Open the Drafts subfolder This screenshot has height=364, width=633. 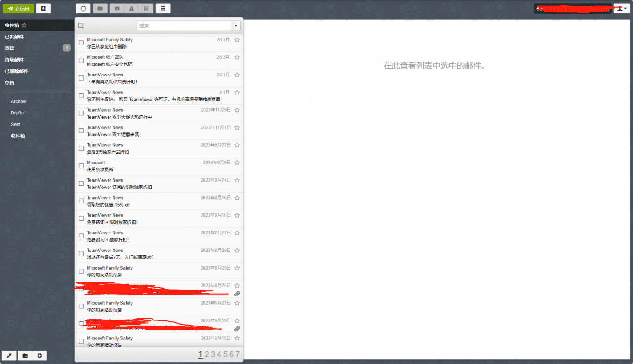pos(37,113)
